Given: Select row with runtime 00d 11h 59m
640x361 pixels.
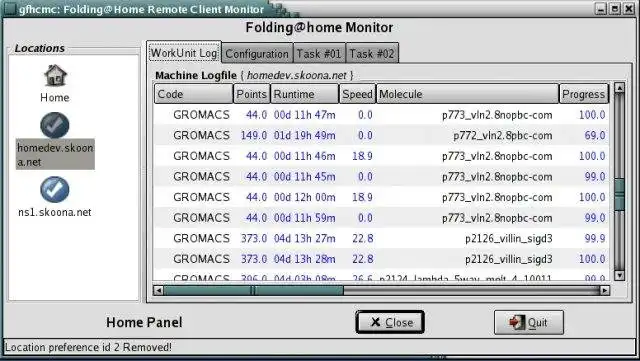Looking at the screenshot, I should coord(381,218).
